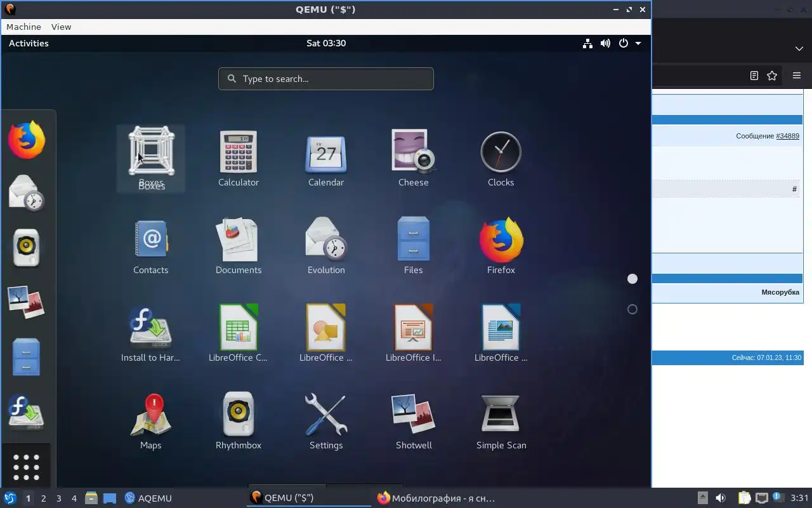The image size is (812, 508).
Task: Switch to first app grid page
Action: click(632, 279)
